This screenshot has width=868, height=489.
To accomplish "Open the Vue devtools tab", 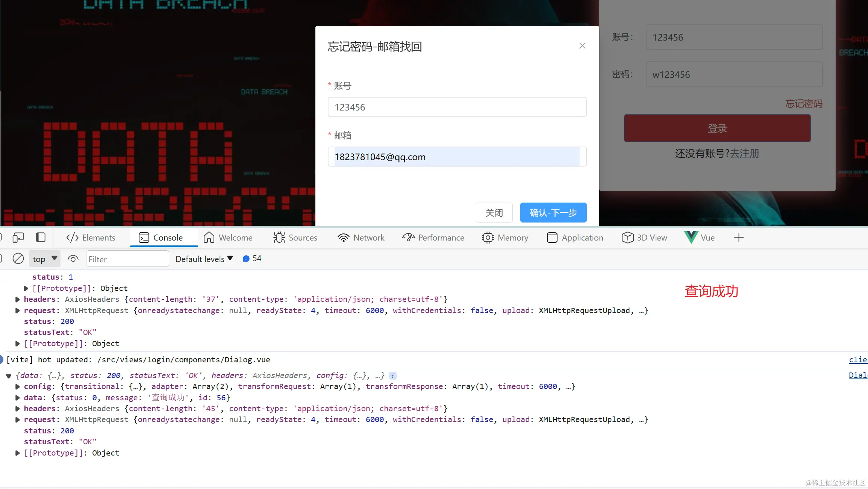I will pyautogui.click(x=700, y=238).
